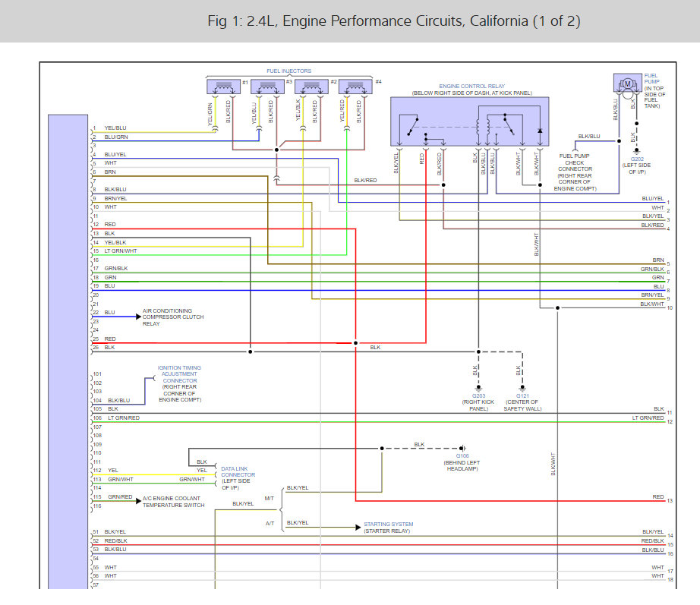This screenshot has width=700, height=605.
Task: Click the Starting System (Starter Relay) label
Action: coord(387,528)
